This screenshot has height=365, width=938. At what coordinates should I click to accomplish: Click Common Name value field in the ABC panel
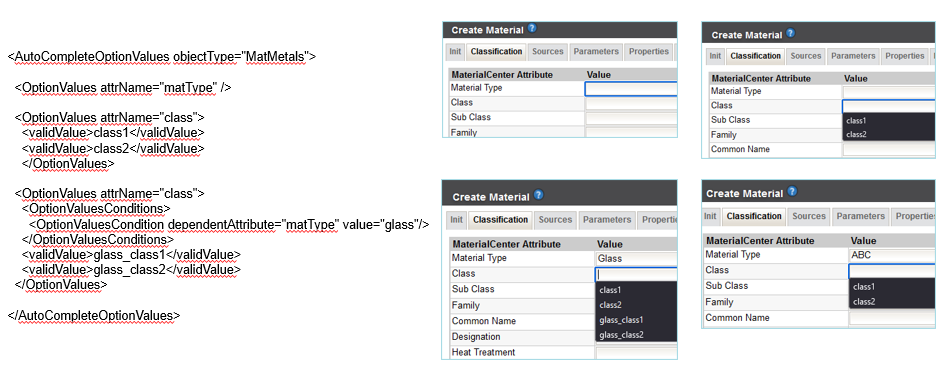click(891, 318)
